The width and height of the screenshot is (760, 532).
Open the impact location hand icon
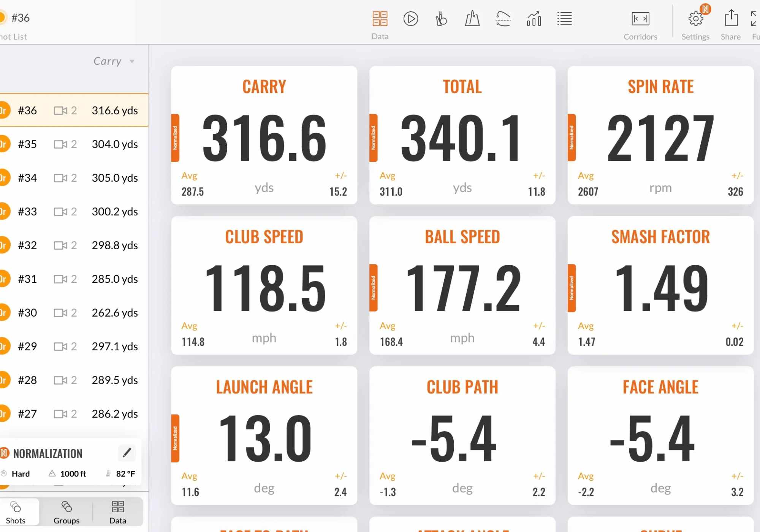(x=441, y=19)
